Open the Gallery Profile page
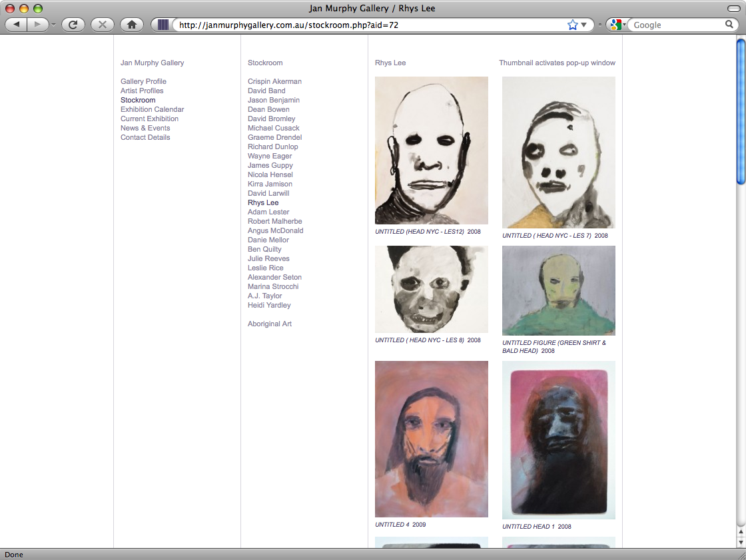The image size is (746, 560). click(143, 81)
